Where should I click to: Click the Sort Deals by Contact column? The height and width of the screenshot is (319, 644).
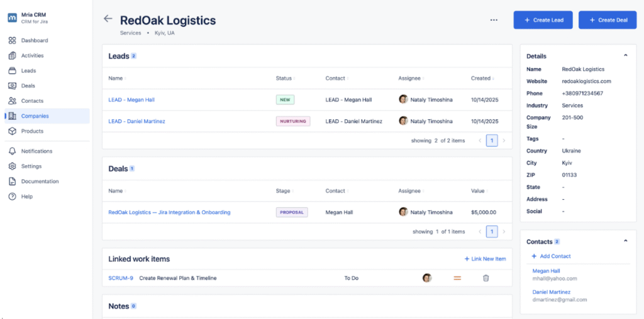pyautogui.click(x=337, y=191)
